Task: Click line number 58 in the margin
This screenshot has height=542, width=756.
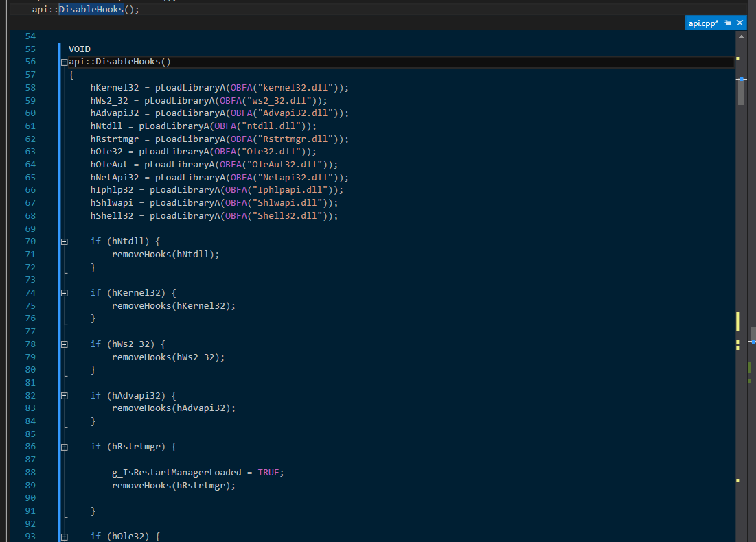Action: (30, 88)
